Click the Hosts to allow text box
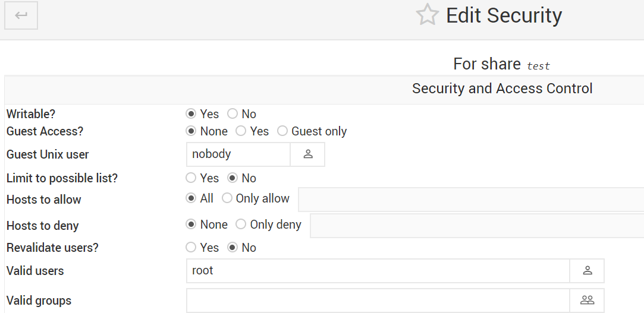This screenshot has height=313, width=644. point(470,200)
